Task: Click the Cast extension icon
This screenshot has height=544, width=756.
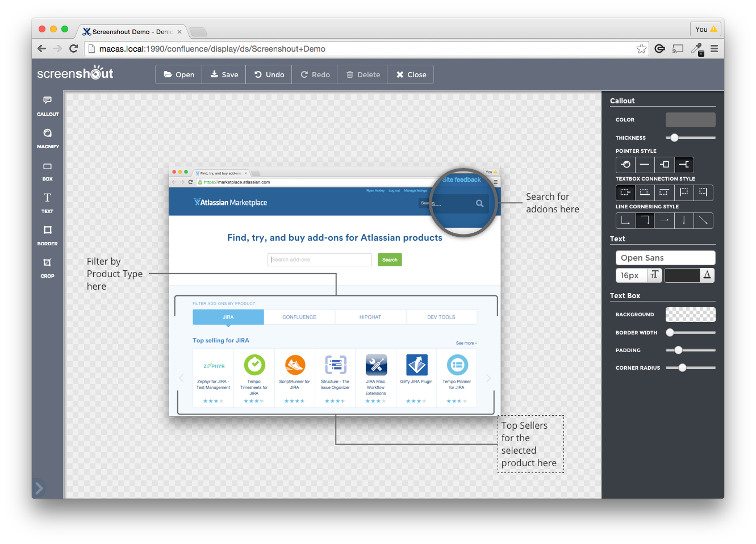Action: [678, 49]
